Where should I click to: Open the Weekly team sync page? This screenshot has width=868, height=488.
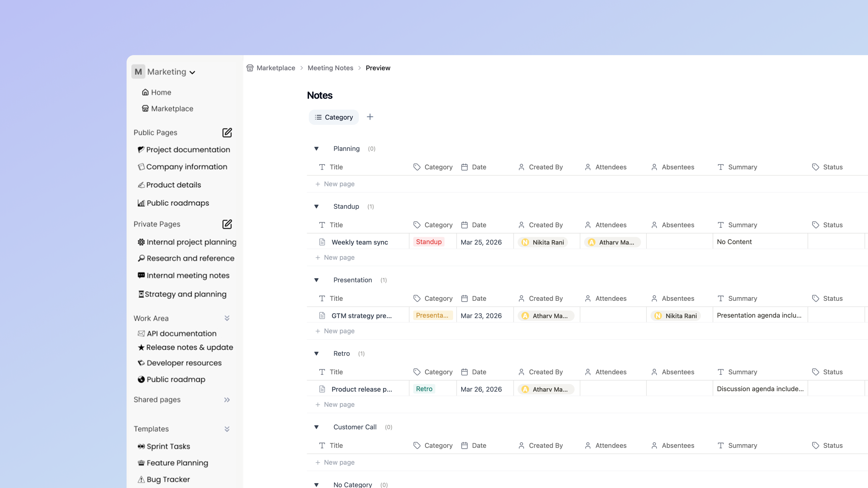(359, 242)
